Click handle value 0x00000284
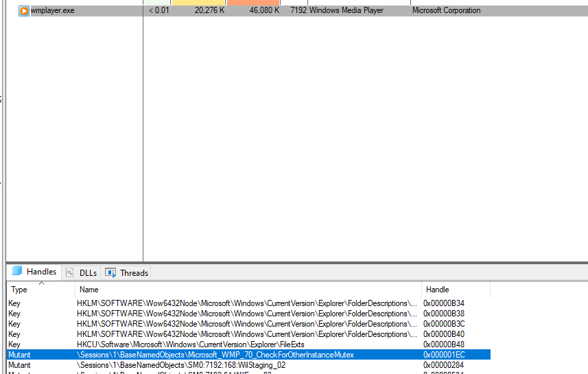The width and height of the screenshot is (588, 374). pos(443,365)
